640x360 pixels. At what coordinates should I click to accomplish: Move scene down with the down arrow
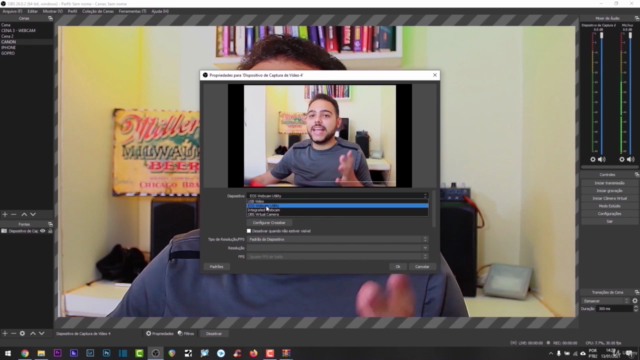tap(33, 214)
